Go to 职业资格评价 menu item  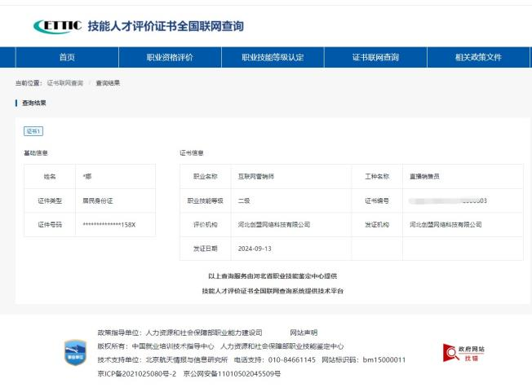170,57
